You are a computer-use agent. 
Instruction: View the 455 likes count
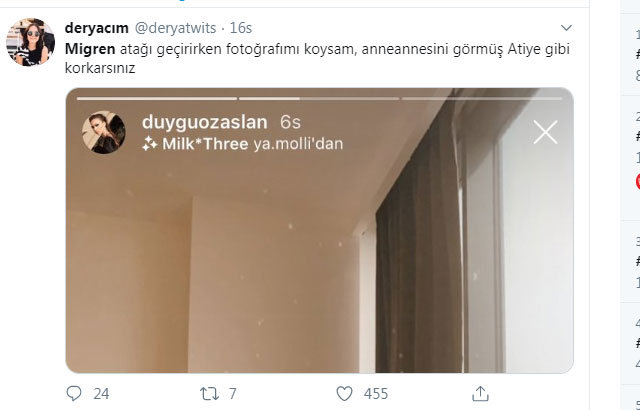coord(376,394)
